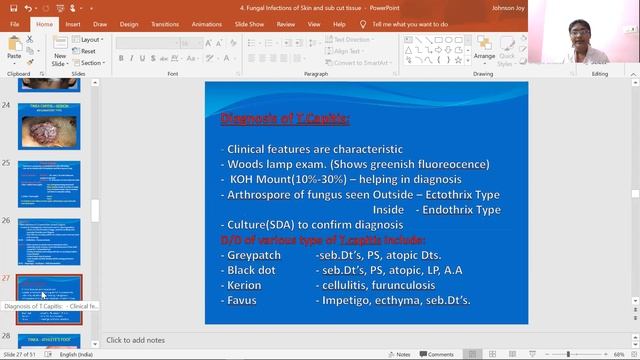This screenshot has height=360, width=640.
Task: Click the Zoom Out minus button
Action: pyautogui.click(x=547, y=354)
